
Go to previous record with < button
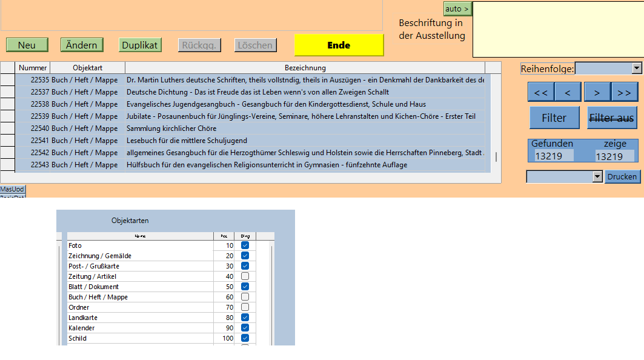point(568,92)
